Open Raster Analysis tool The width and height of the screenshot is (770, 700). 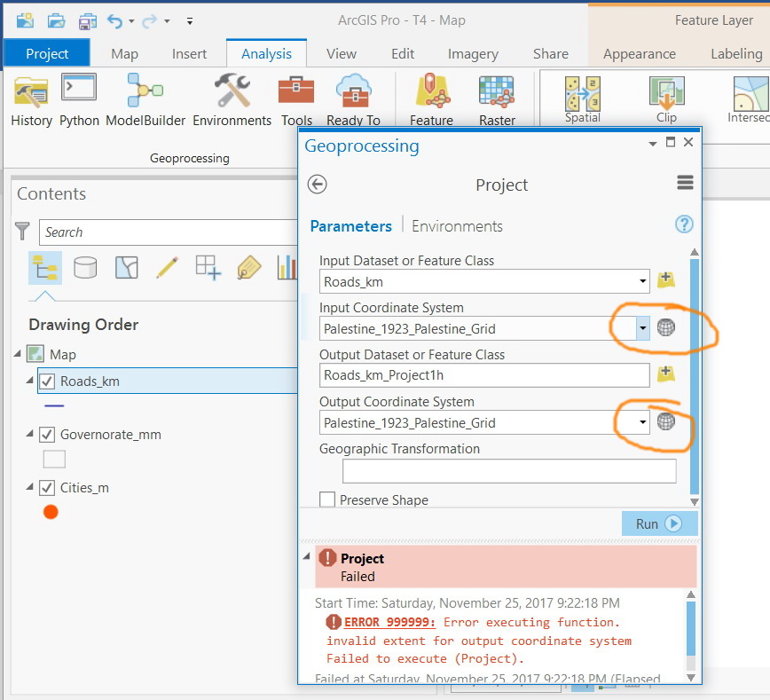(497, 99)
